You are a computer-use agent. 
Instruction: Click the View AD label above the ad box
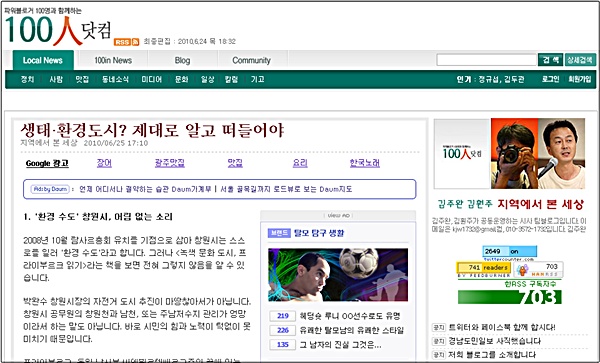[x=338, y=216]
